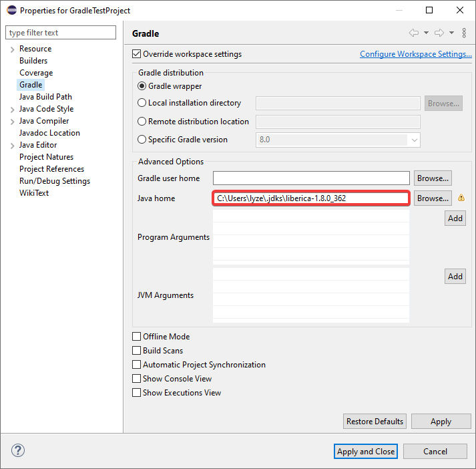The image size is (476, 469).
Task: Click the JVM Arguments list area
Action: tap(311, 295)
